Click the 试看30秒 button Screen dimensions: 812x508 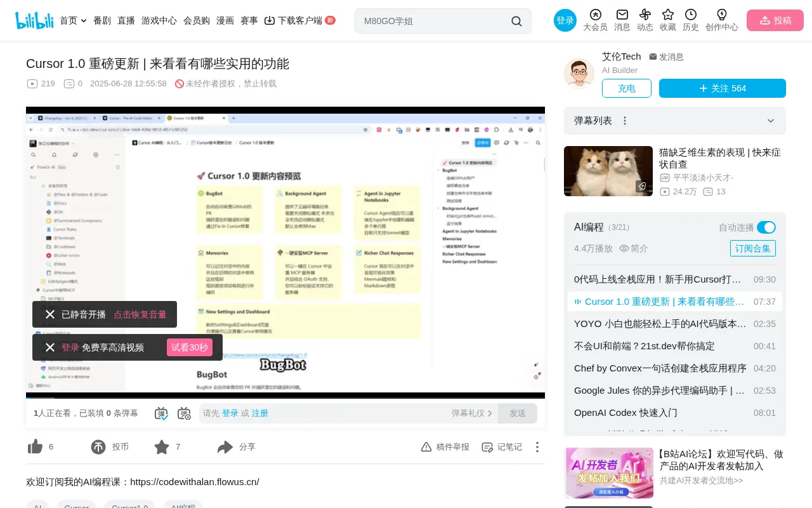pyautogui.click(x=190, y=347)
